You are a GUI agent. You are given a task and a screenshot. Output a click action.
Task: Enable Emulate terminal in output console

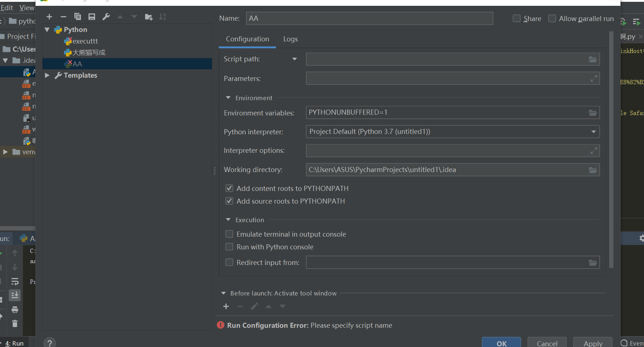coord(229,234)
